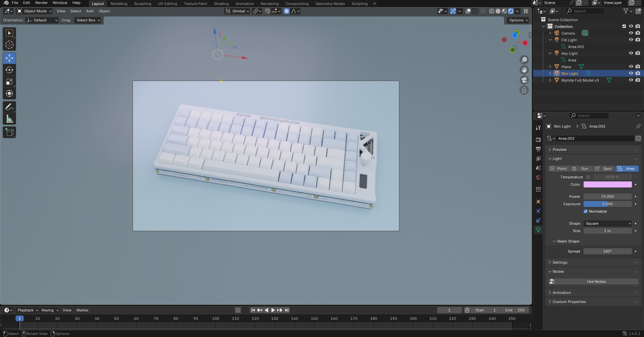This screenshot has height=337, width=644.
Task: Expand the Settings panel
Action: tap(560, 262)
